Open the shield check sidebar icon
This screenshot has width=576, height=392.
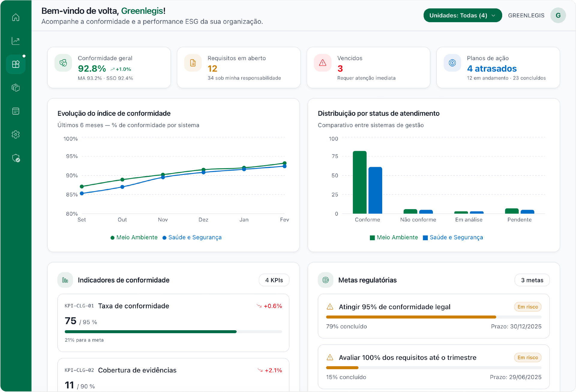pyautogui.click(x=16, y=158)
